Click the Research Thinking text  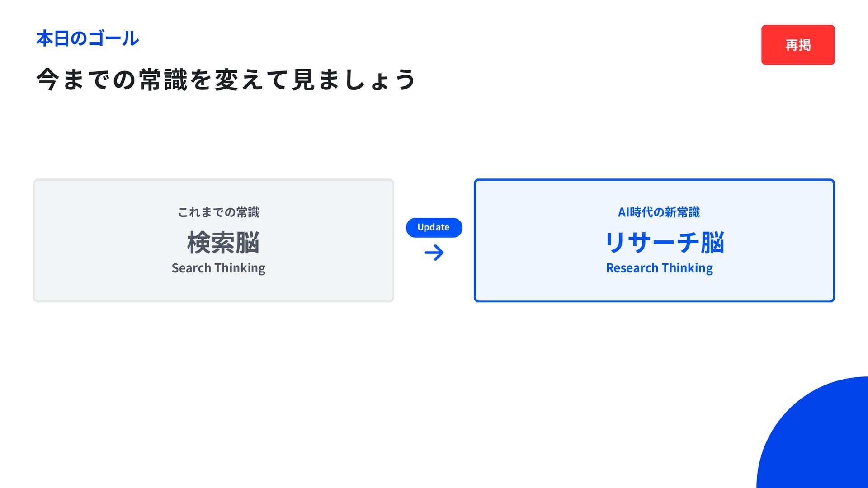click(x=659, y=268)
